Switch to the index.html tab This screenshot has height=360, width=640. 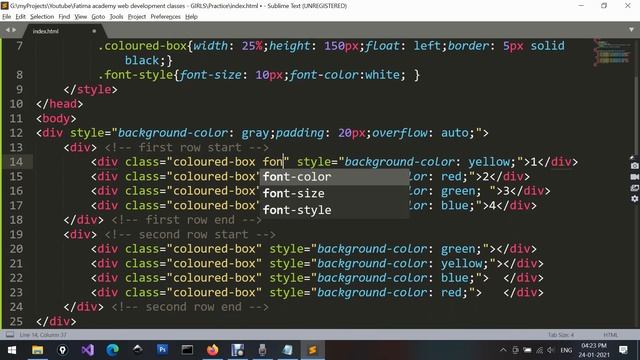click(46, 31)
